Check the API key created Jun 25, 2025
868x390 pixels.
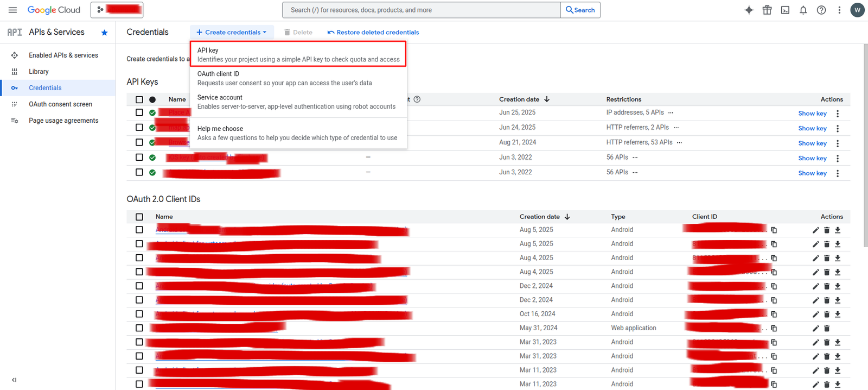click(x=139, y=112)
